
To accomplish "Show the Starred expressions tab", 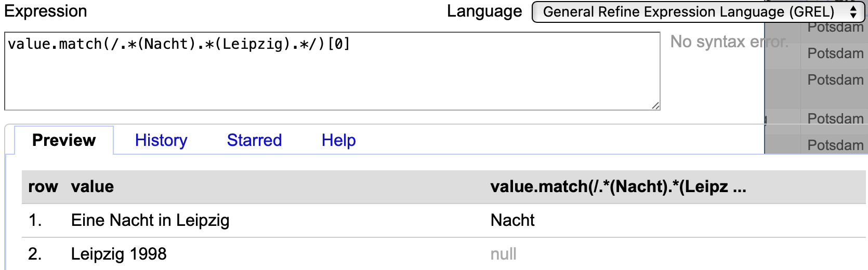I will (254, 140).
